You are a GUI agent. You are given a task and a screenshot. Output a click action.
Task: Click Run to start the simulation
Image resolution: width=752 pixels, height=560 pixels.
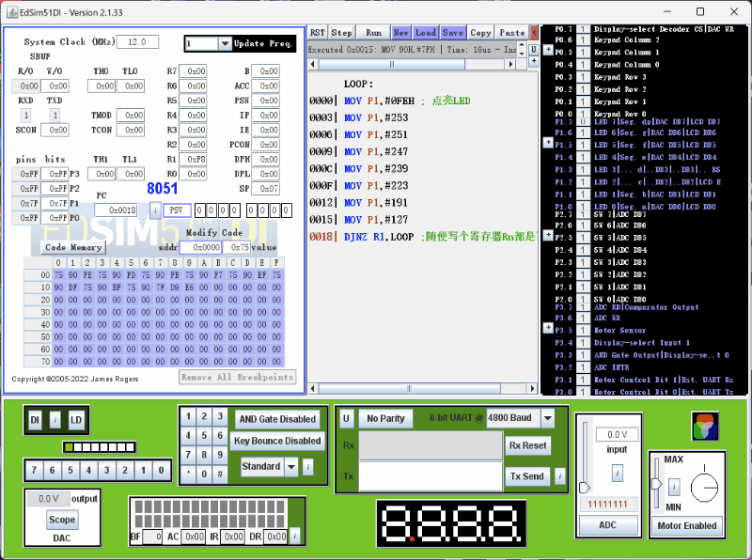(x=373, y=33)
